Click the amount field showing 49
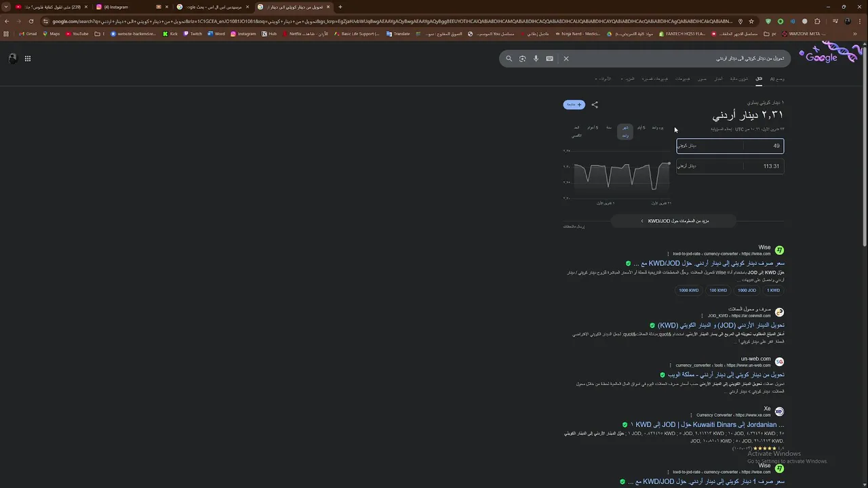868x488 pixels. pyautogui.click(x=764, y=146)
